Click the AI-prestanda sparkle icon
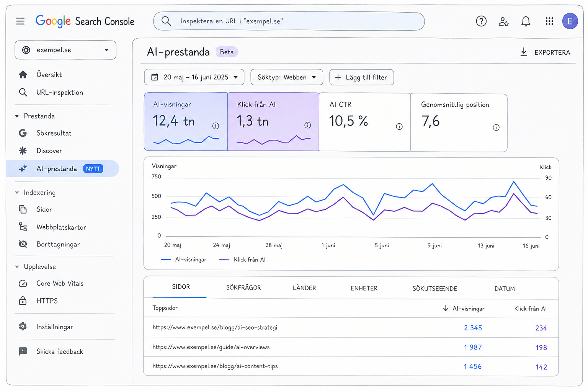The height and width of the screenshot is (392, 588). 23,168
